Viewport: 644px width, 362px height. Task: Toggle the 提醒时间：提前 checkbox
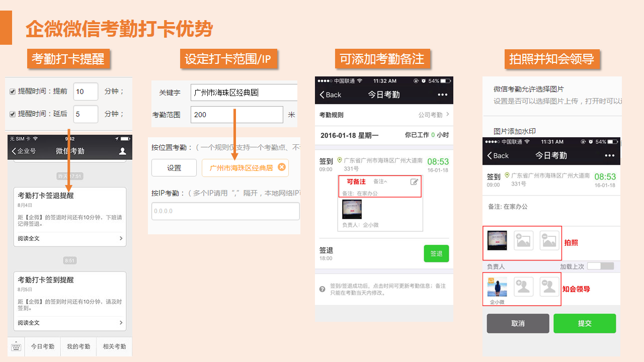pyautogui.click(x=13, y=92)
